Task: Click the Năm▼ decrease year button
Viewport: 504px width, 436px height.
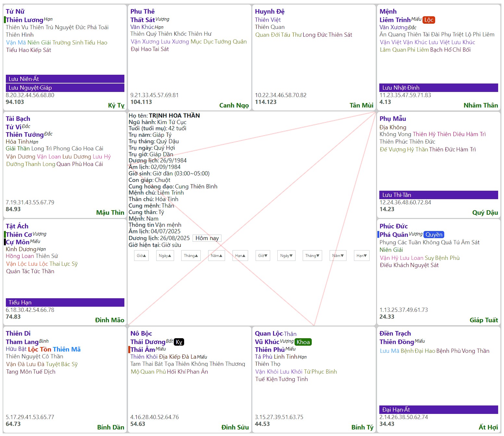Action: pyautogui.click(x=338, y=256)
